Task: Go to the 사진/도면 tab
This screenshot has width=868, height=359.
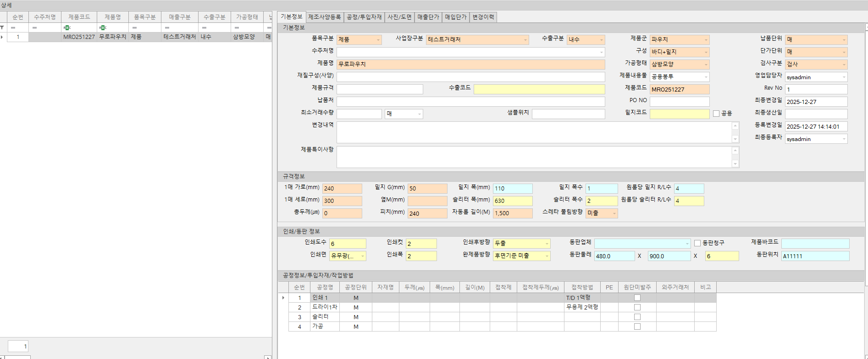Action: pyautogui.click(x=400, y=17)
